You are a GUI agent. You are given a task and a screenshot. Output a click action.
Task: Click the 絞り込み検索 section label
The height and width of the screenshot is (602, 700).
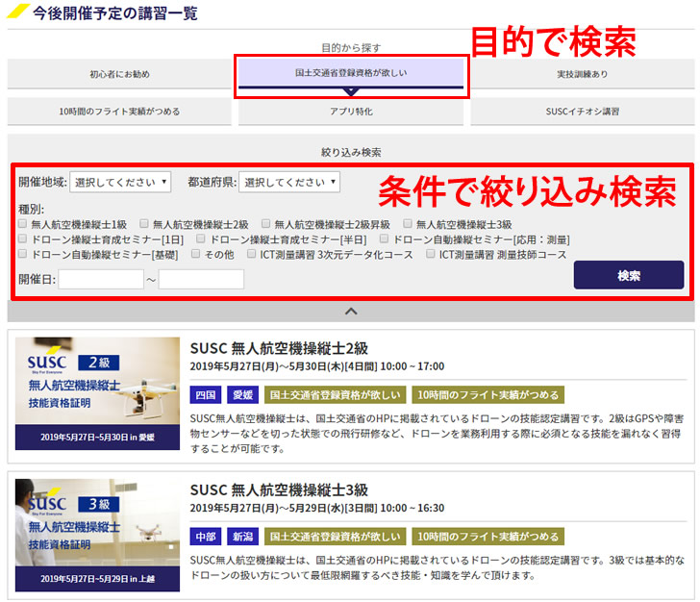(x=351, y=152)
